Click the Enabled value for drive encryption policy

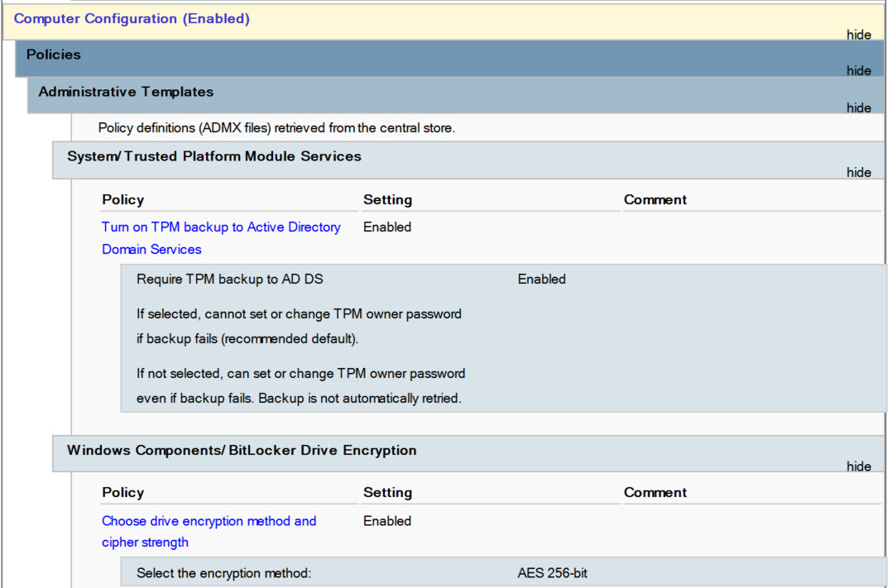click(386, 521)
